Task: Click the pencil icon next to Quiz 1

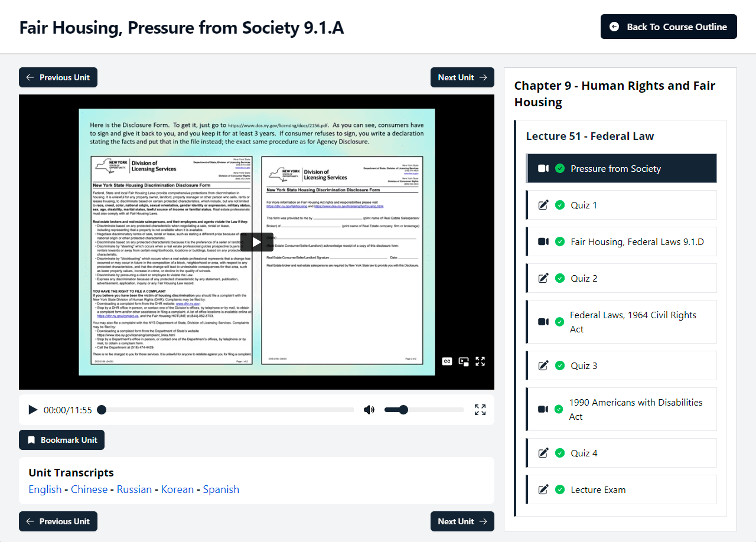Action: (543, 205)
